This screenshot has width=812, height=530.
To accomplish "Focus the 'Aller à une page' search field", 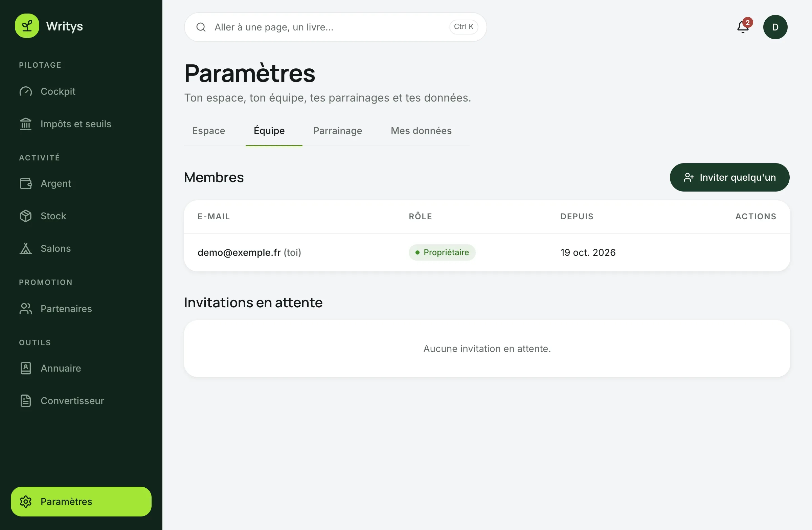I will tap(335, 27).
